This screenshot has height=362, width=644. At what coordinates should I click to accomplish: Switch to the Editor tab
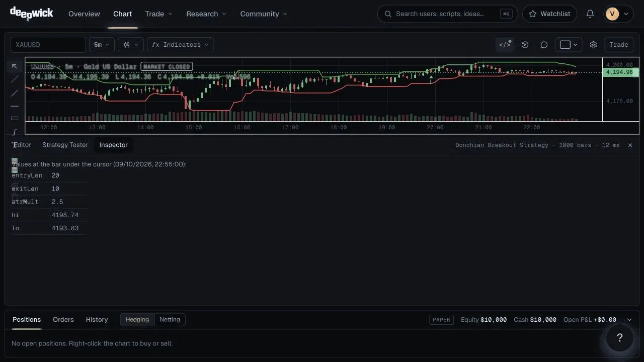[x=22, y=145]
